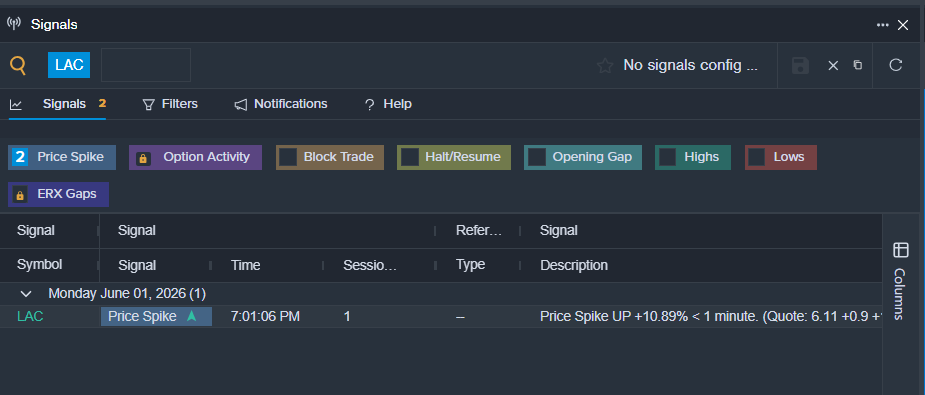Switch to the Filters tab
This screenshot has height=395, width=925.
point(170,104)
